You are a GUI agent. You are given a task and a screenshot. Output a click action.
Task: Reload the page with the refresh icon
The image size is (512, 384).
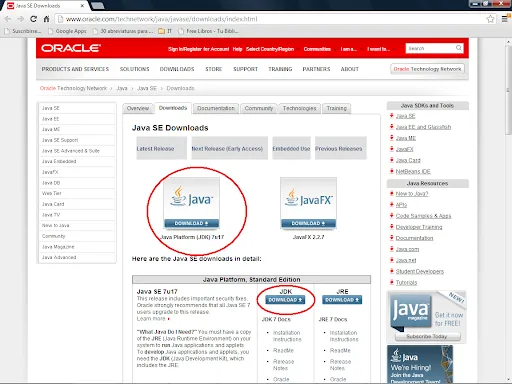click(33, 19)
